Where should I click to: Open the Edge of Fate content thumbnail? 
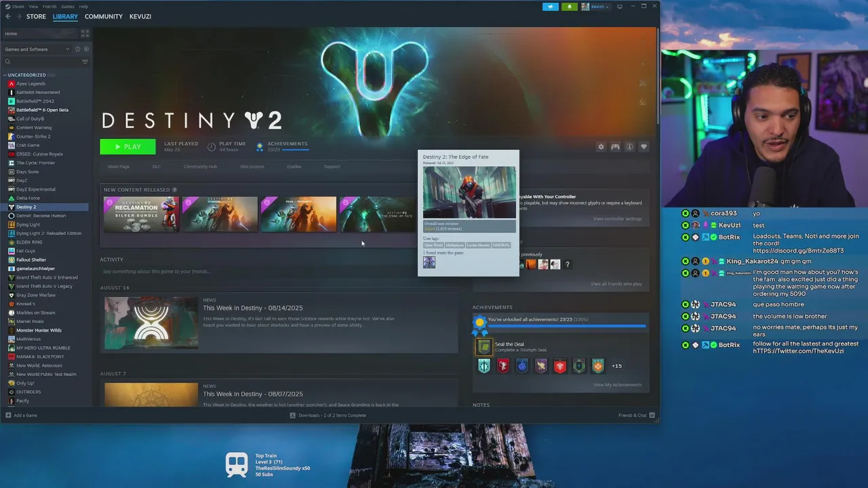click(x=377, y=214)
